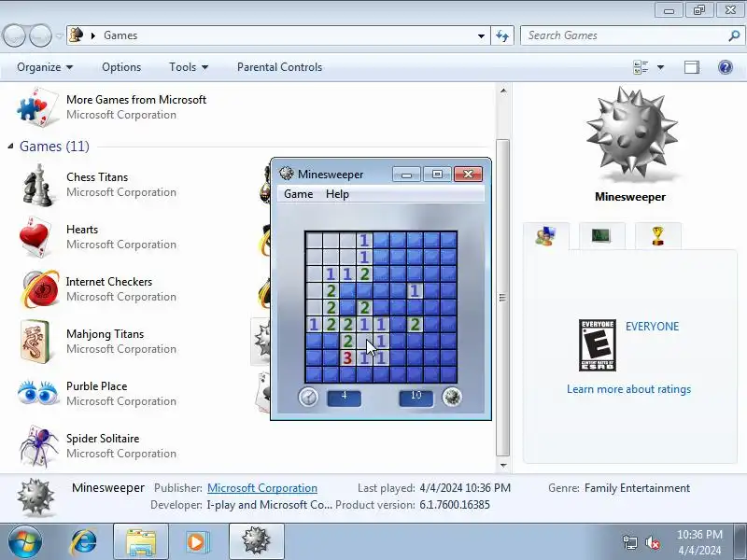747x560 pixels.
Task: Select the Mahjong Titans title text
Action: click(105, 334)
